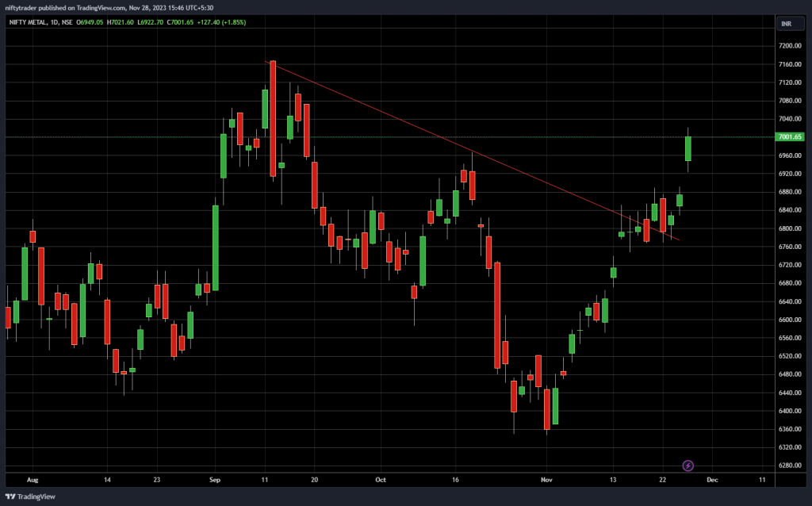This screenshot has height=506, width=812.
Task: Click the purple lightning event icon
Action: point(688,466)
